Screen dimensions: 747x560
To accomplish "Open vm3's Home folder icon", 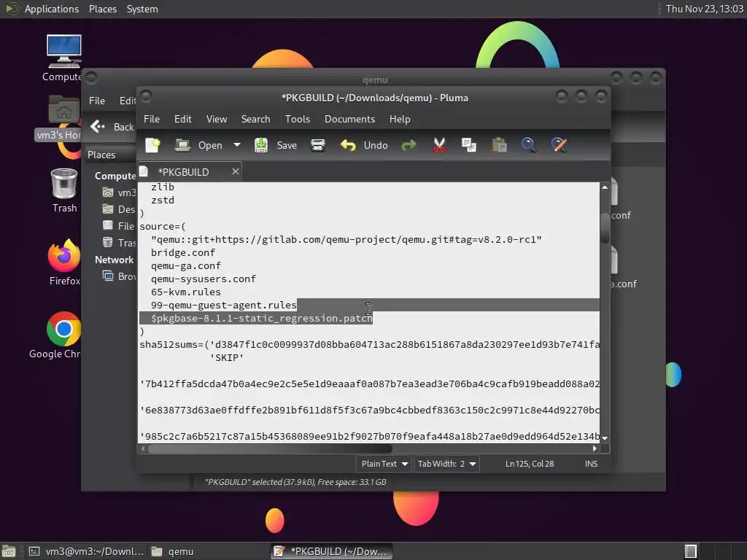I will tap(63, 117).
